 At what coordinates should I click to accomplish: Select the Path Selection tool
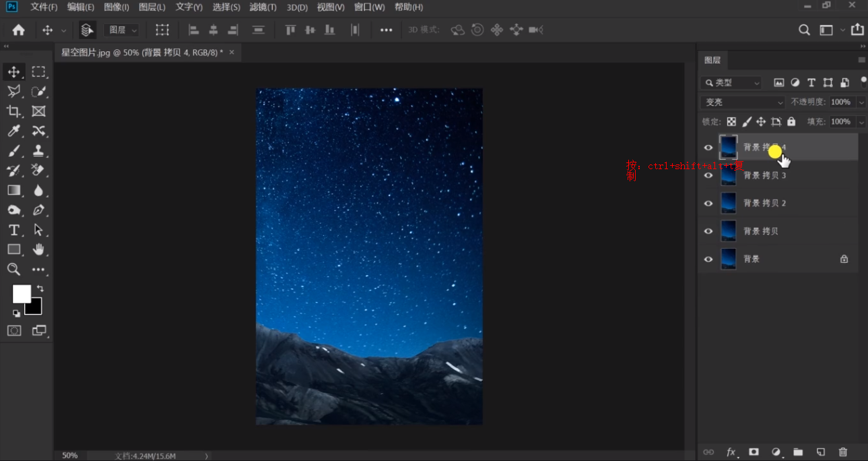tap(38, 230)
